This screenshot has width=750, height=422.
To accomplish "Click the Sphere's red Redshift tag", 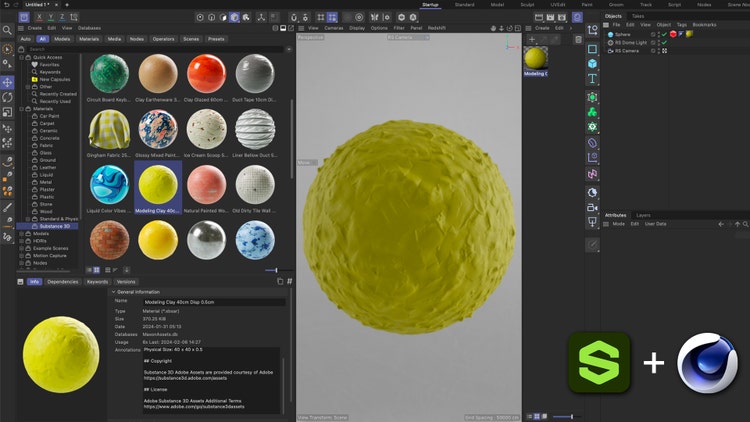I will click(673, 34).
